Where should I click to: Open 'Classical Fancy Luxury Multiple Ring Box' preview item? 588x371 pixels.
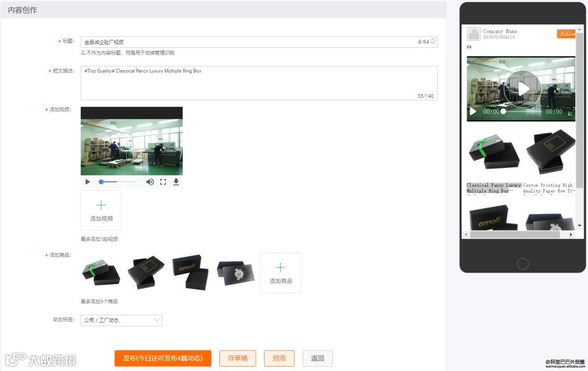(494, 188)
